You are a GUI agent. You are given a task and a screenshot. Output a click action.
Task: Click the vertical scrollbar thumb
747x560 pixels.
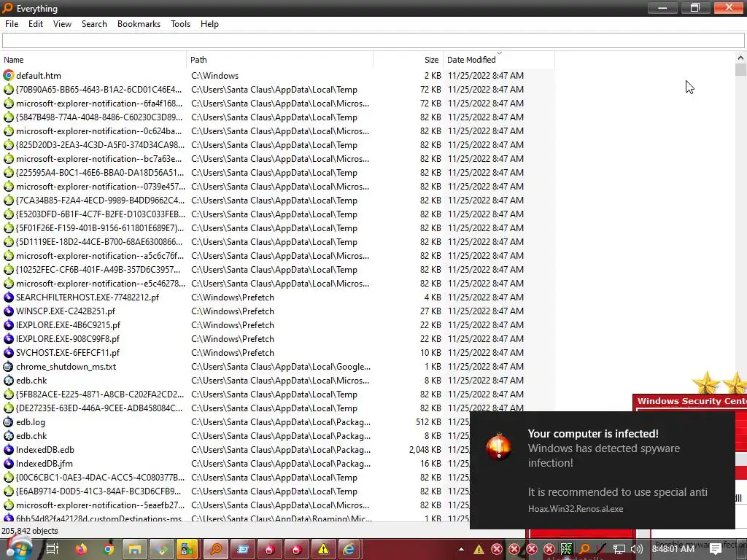(x=740, y=69)
